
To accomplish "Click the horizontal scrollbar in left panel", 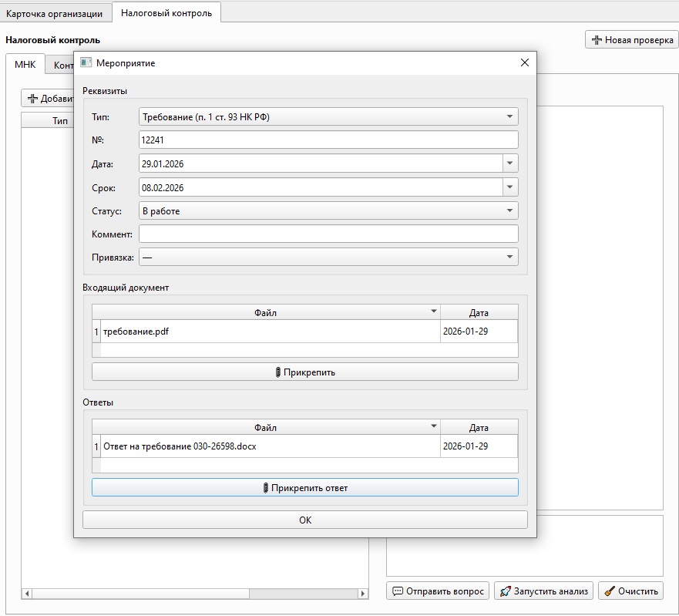I will click(154, 594).
